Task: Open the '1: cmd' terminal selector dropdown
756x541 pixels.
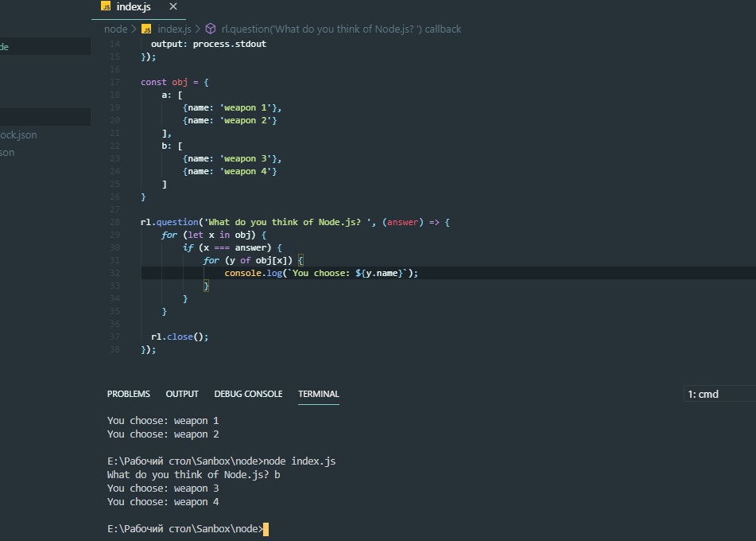Action: click(x=719, y=394)
